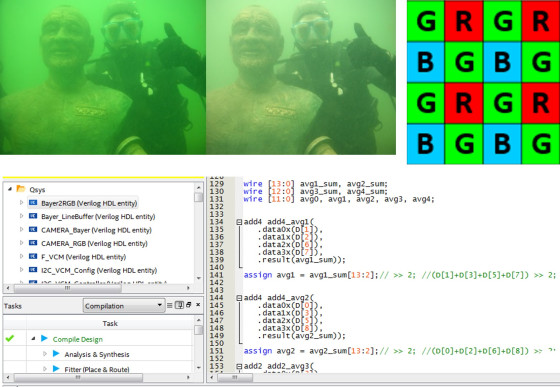The image size is (560, 387).
Task: Click the CAMERA_Bayer entity icon
Action: click(x=33, y=230)
